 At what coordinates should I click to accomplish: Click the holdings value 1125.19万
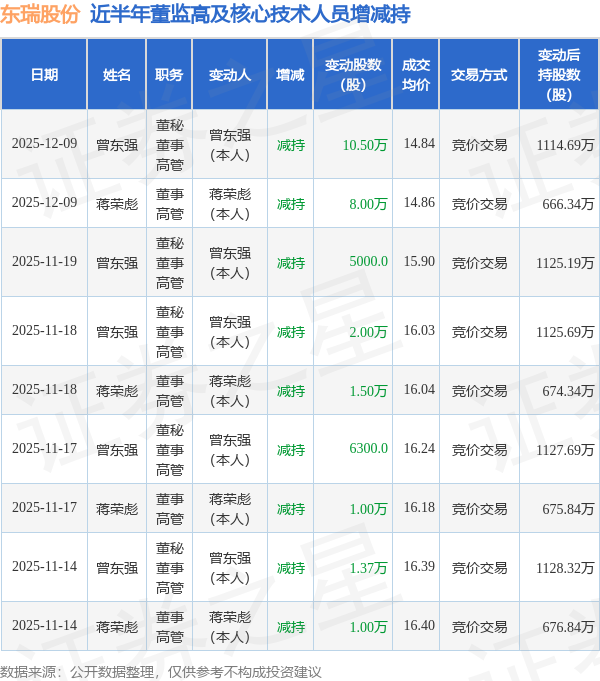[565, 263]
